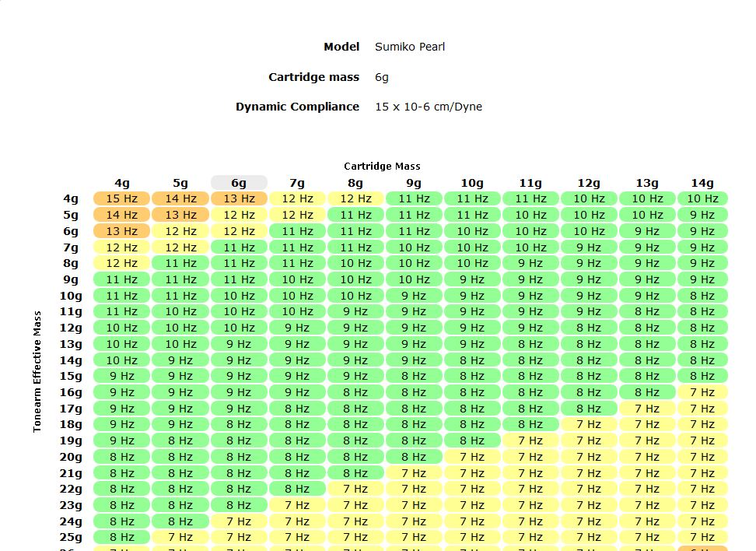Viewport: 756px width, 551px height.
Task: Click the "Cartridge Mass" title above the table
Action: click(382, 167)
